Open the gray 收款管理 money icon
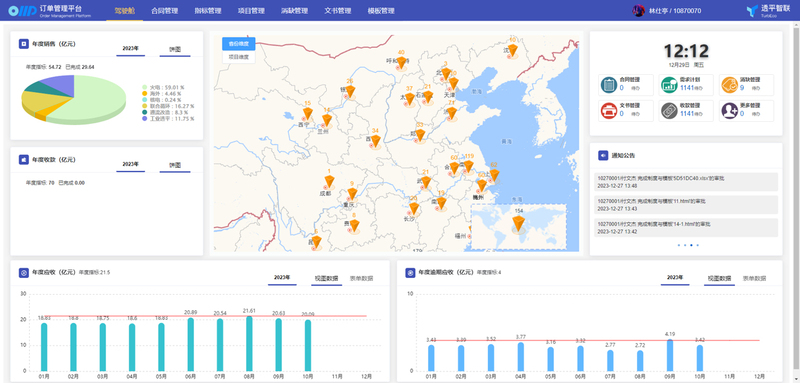 [x=668, y=111]
